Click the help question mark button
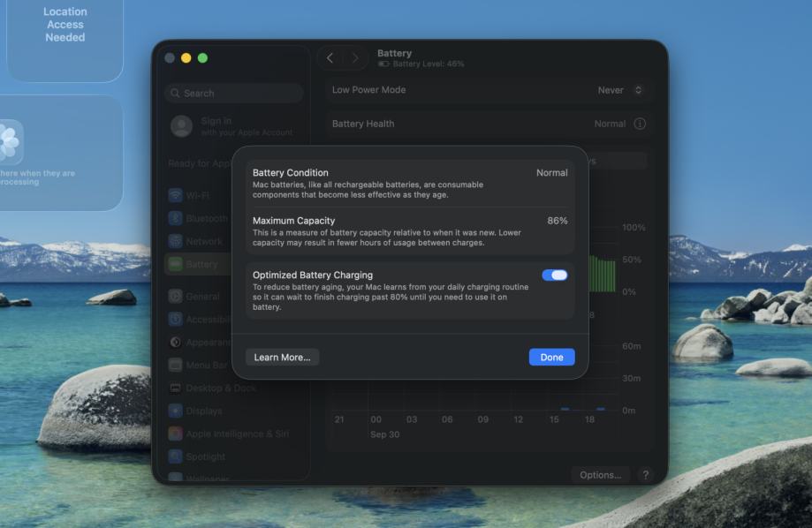812x528 pixels. click(x=645, y=475)
